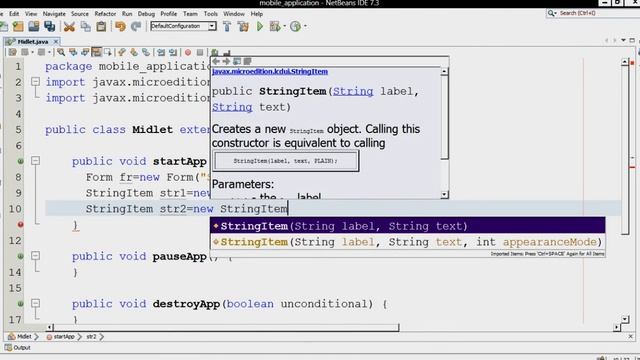Click the Find Next Occurrence icon

[85, 52]
